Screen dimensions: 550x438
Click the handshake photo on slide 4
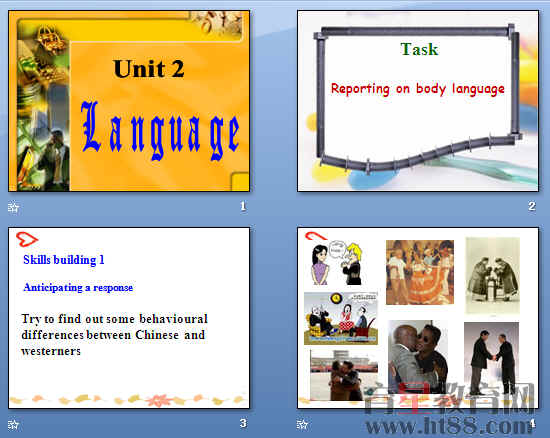[491, 358]
